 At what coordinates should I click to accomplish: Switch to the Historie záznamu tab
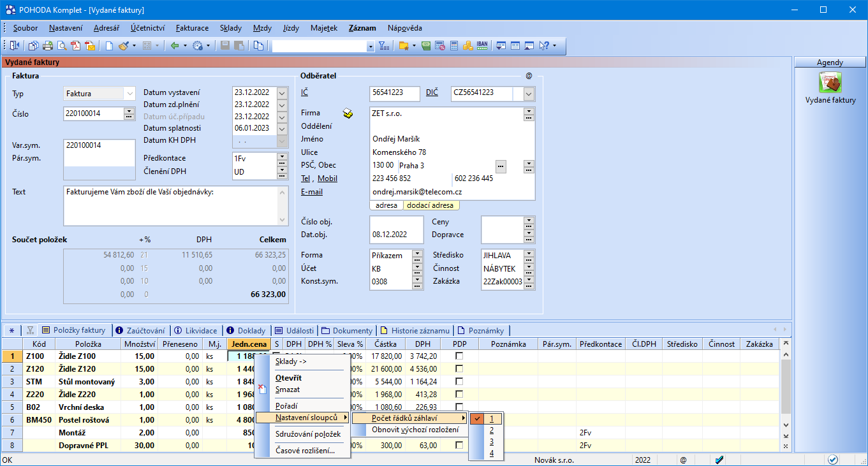415,330
